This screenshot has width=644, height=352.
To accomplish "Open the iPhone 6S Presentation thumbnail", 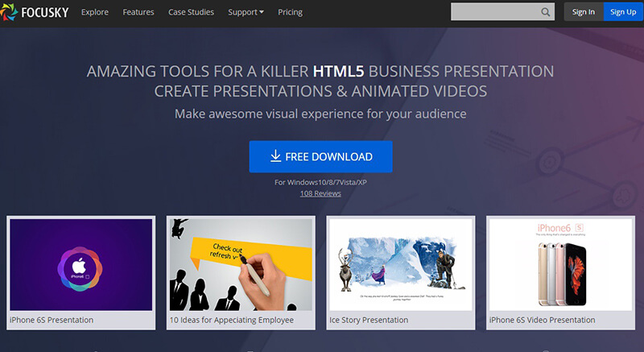I will (81, 264).
